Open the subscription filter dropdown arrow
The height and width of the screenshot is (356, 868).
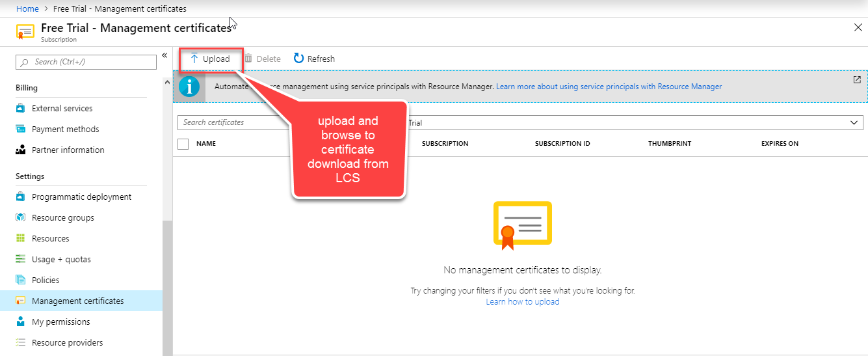coord(854,122)
